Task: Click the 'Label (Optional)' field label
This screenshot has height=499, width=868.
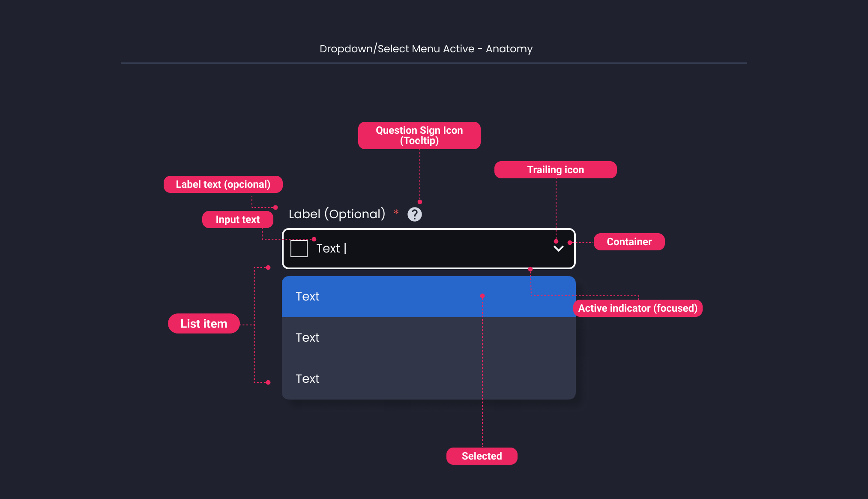Action: (x=337, y=214)
